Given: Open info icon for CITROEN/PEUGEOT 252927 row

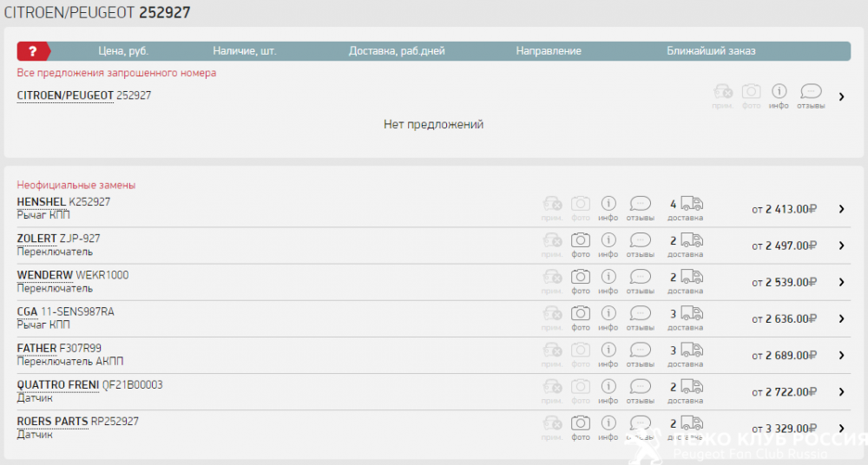Looking at the screenshot, I should [x=779, y=92].
